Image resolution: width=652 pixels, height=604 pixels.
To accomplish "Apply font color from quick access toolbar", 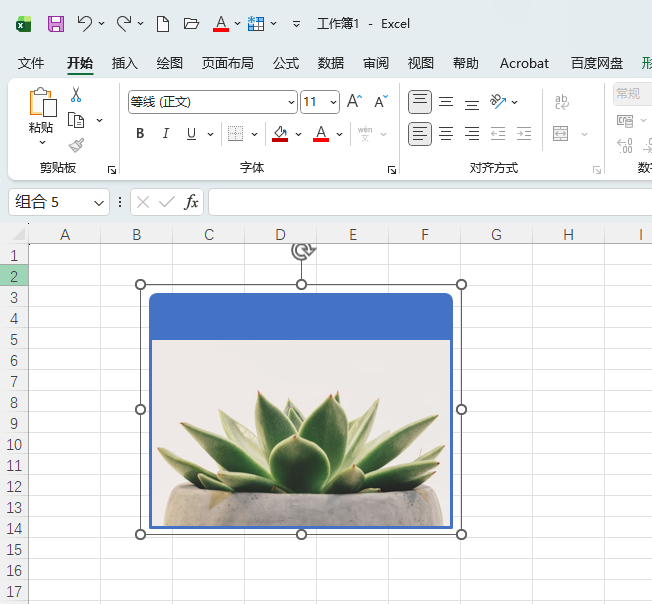I will coord(221,24).
